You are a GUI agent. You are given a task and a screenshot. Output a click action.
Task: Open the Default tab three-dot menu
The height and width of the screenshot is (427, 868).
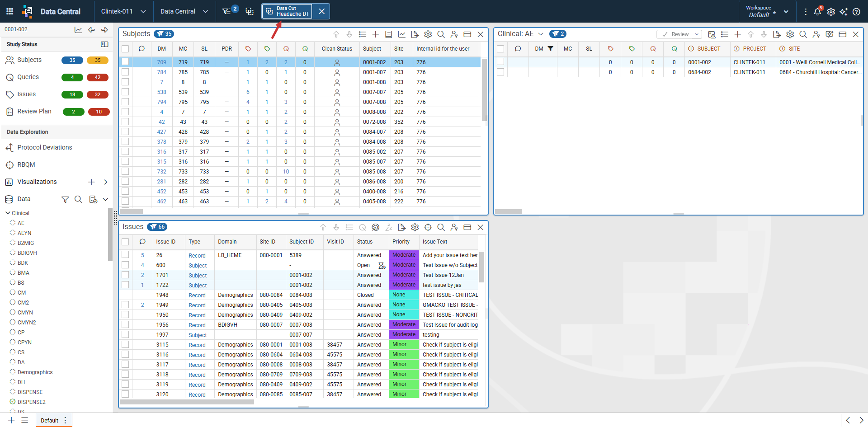66,420
